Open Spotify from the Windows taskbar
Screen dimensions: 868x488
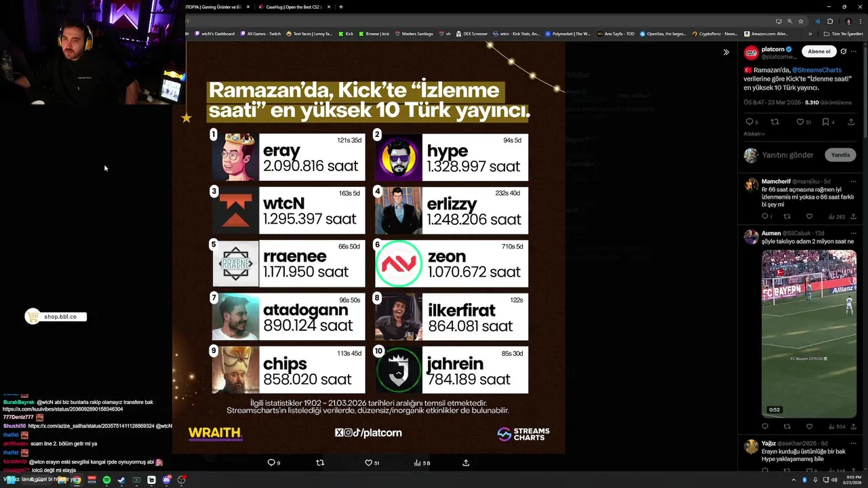click(x=106, y=480)
